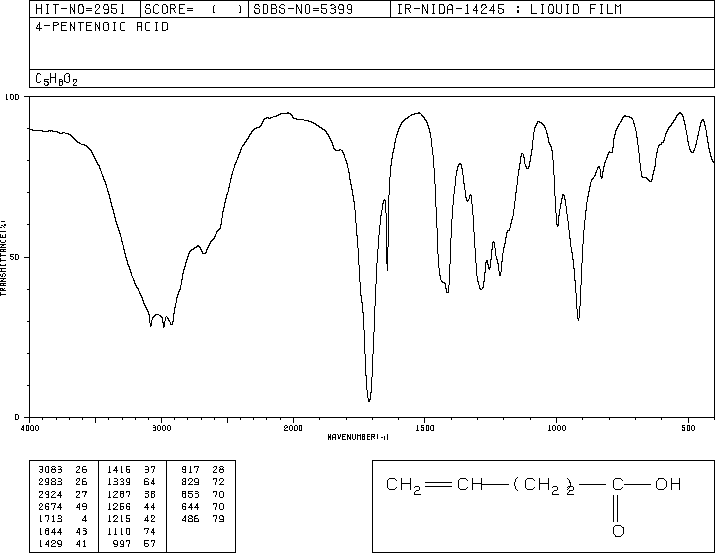Click the 4000 tick on wavenumber axis
715x553 pixels.
point(30,428)
